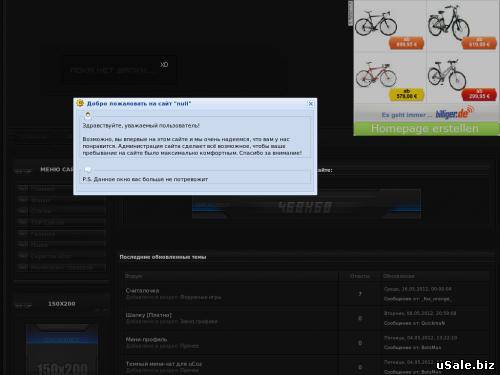Open the 'Мини-профиль' forum topic
This screenshot has width=500, height=375.
point(146,339)
